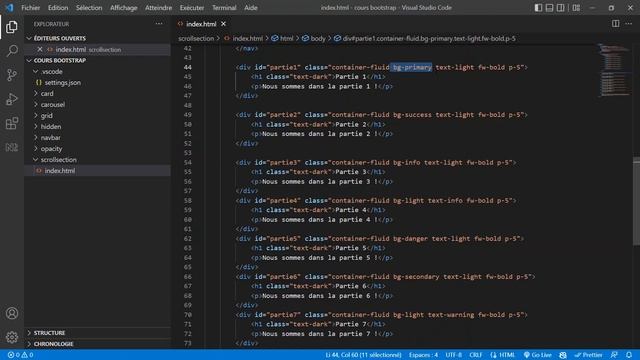Open the Terminal menu

[224, 8]
